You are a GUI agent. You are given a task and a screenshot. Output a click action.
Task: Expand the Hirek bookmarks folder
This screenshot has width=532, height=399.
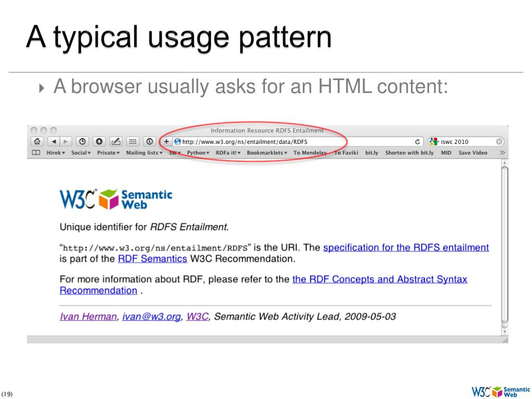click(56, 153)
